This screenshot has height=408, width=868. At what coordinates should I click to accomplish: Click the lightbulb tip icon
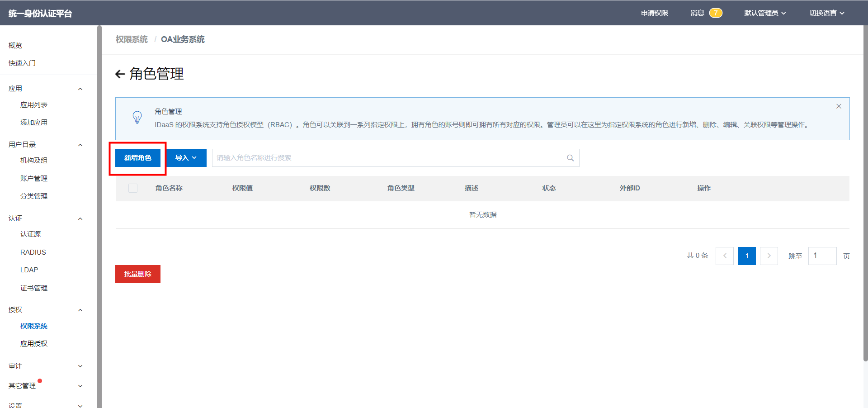coord(137,118)
